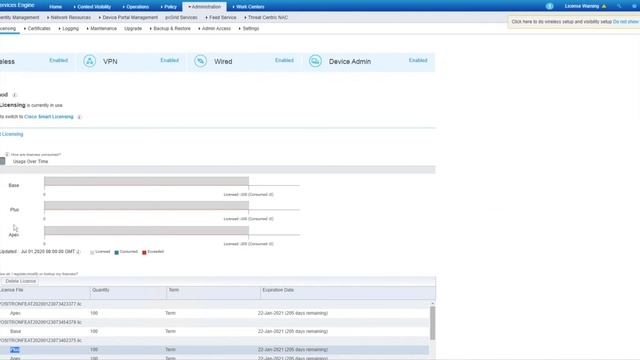Expand Device Portal Management submenu
The height and width of the screenshot is (360, 640).
click(128, 18)
